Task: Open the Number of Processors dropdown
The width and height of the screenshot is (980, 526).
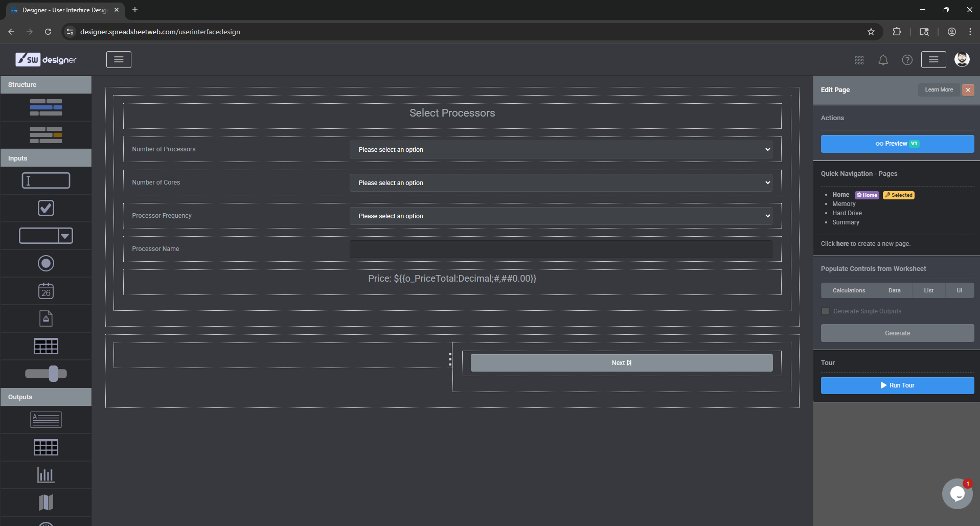Action: tap(561, 149)
